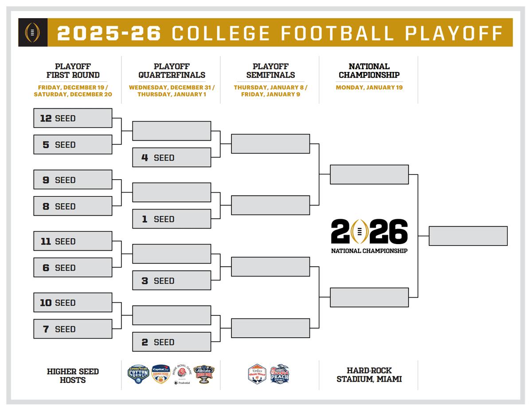Select the 11 Seed bracket box
Screen dimensions: 532x410
73,241
